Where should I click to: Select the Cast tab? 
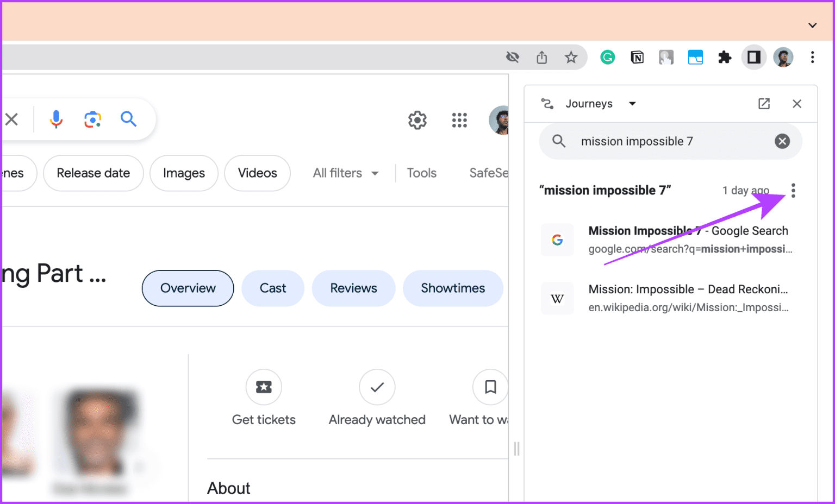click(273, 288)
